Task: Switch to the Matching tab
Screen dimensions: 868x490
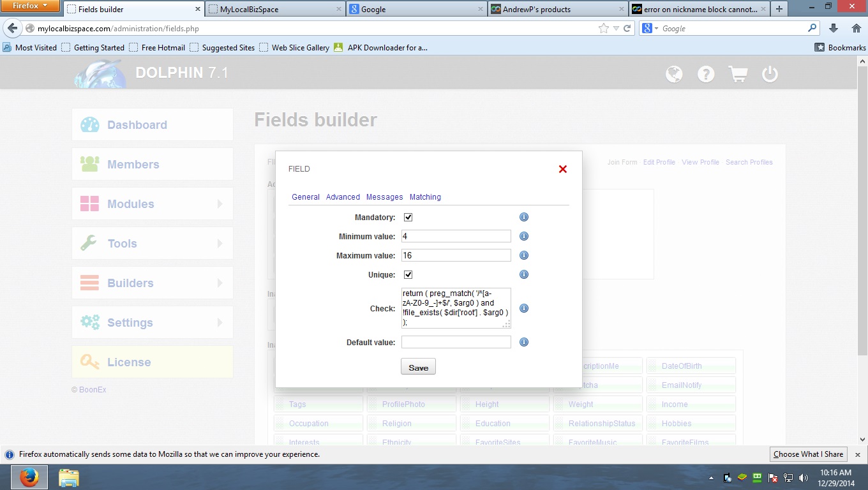Action: (425, 197)
